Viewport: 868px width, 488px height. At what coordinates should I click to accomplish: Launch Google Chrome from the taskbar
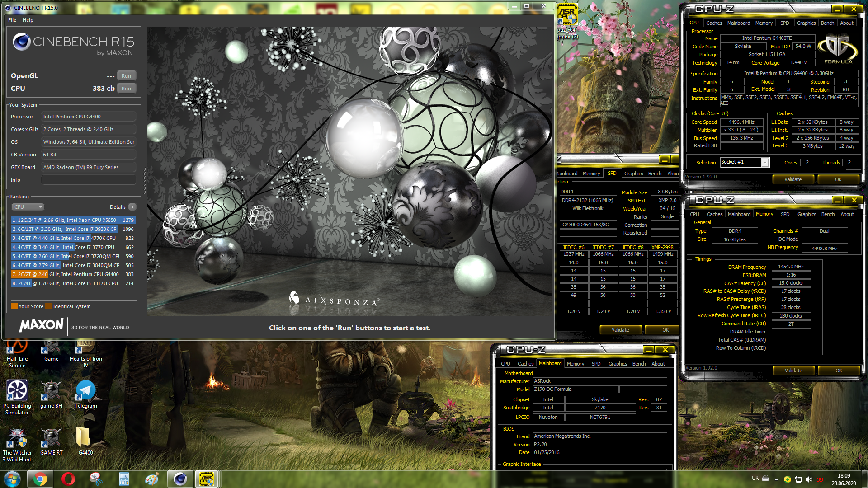pos(40,479)
